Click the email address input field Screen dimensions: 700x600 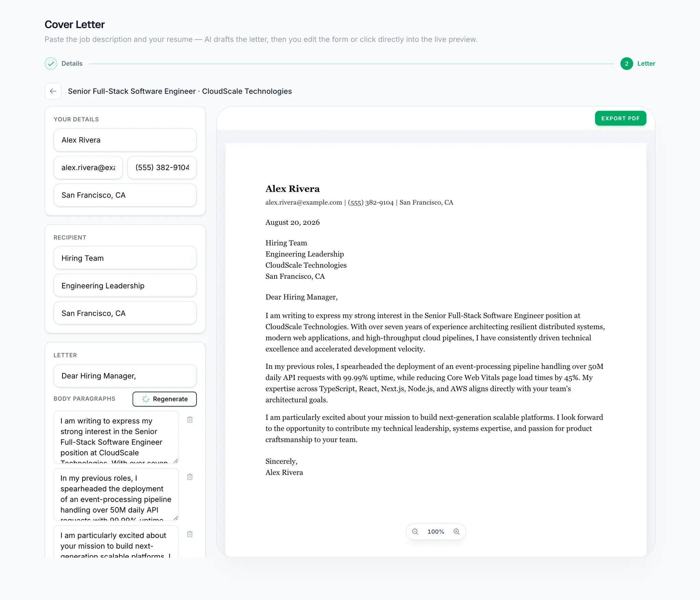click(88, 167)
